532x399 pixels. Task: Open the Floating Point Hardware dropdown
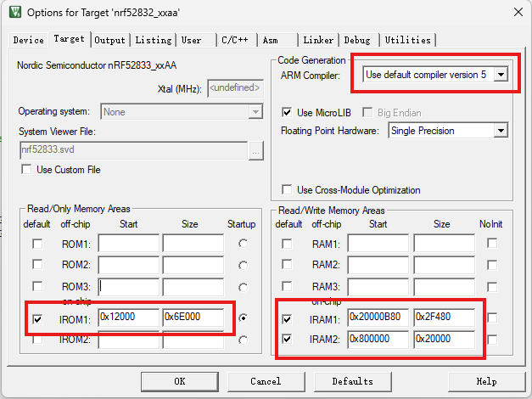(501, 131)
